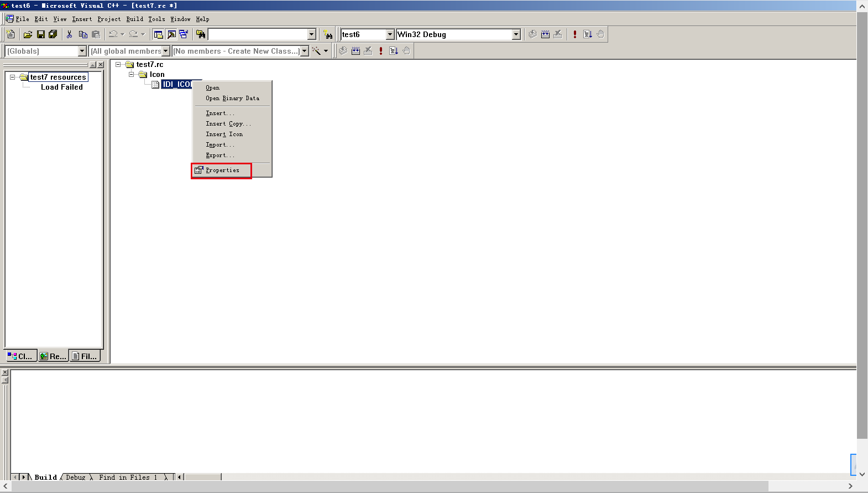Create a new text file via toolbar
868x493 pixels.
pyautogui.click(x=11, y=34)
